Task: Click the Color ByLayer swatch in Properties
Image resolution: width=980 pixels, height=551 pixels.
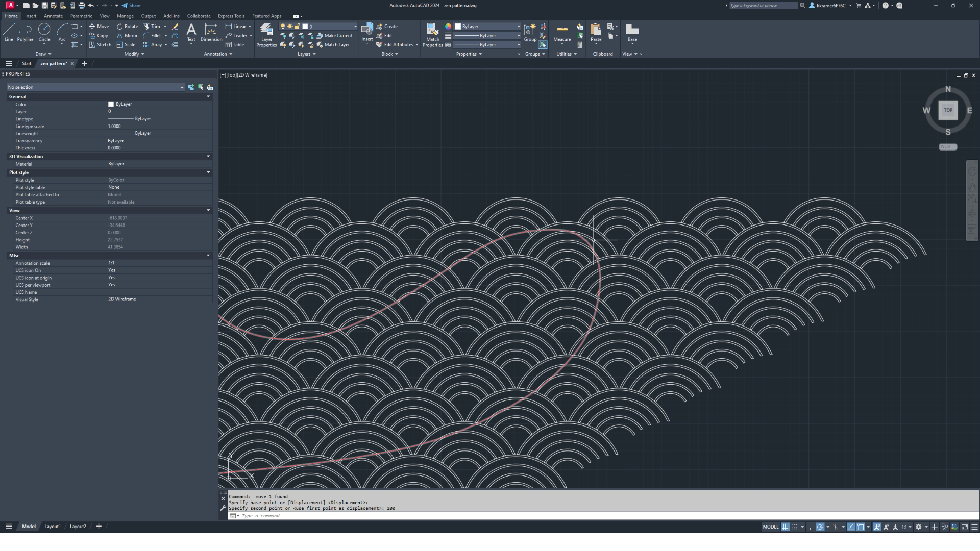Action: pyautogui.click(x=111, y=104)
